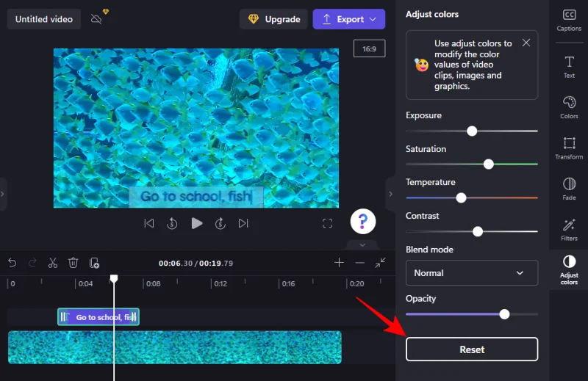Redo the last action
Viewport: 588px width, 381px height.
tap(32, 263)
